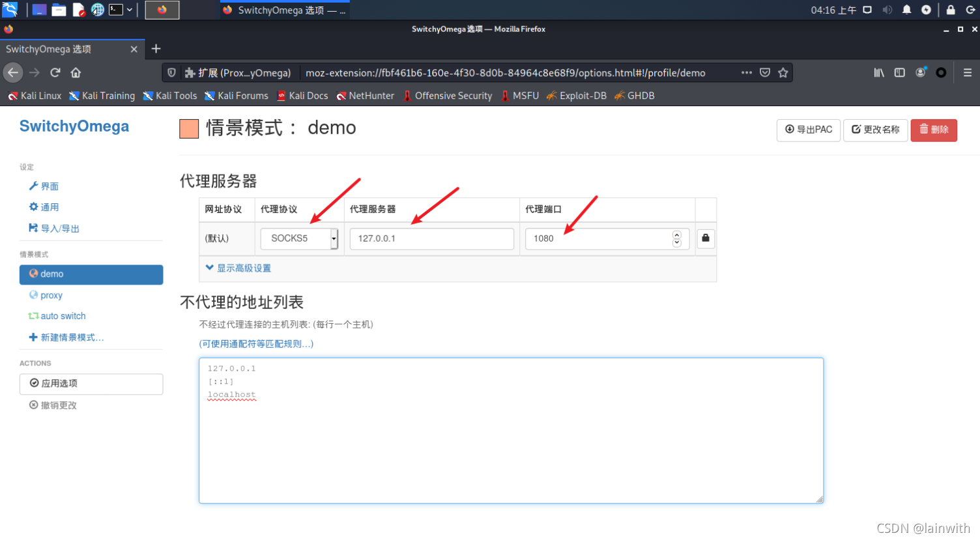
Task: Open the Kali dragon applications menu
Action: pyautogui.click(x=9, y=10)
